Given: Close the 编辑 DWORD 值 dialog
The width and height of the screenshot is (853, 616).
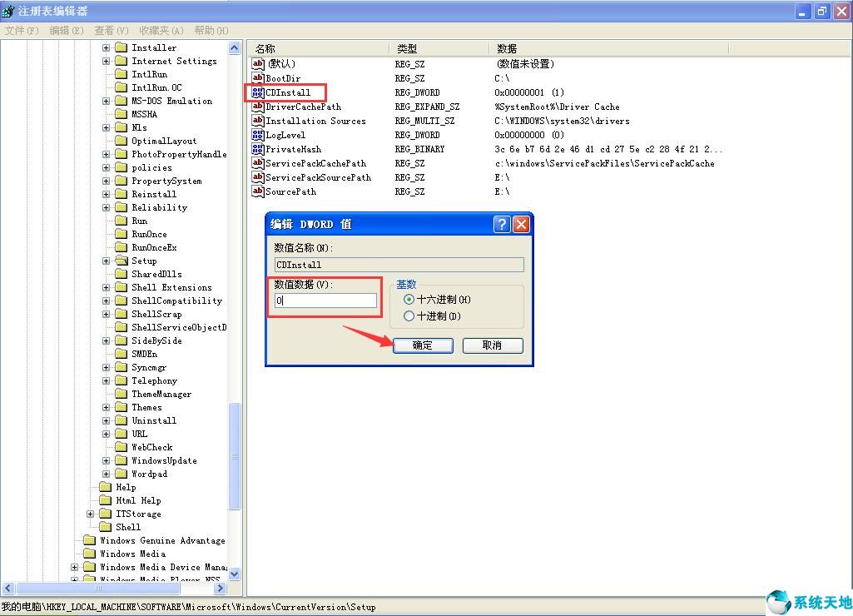Looking at the screenshot, I should point(521,224).
